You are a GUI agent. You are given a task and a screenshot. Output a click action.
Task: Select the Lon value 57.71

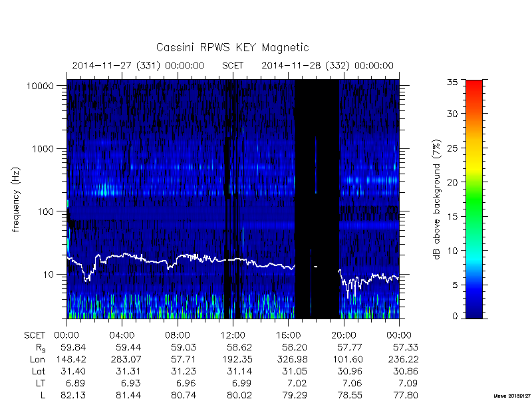pos(184,359)
